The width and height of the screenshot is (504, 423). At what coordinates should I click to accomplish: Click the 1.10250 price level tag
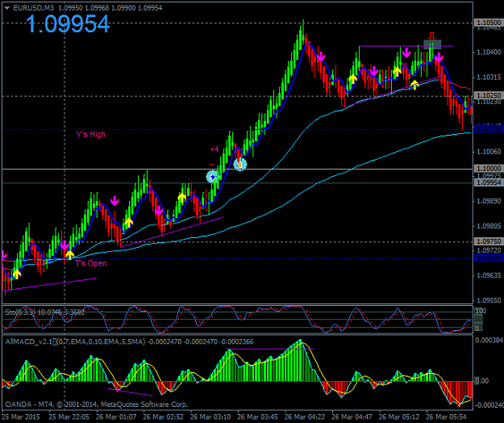pyautogui.click(x=488, y=95)
